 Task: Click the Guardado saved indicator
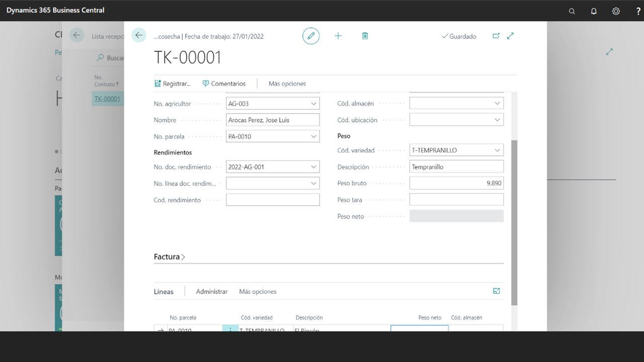(459, 36)
